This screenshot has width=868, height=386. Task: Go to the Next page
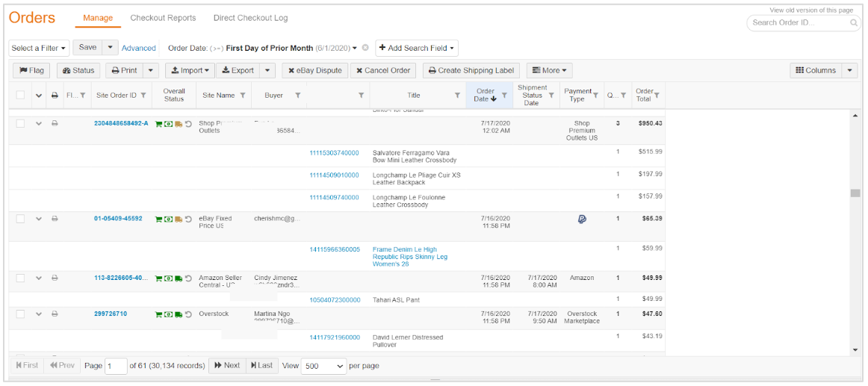point(227,366)
